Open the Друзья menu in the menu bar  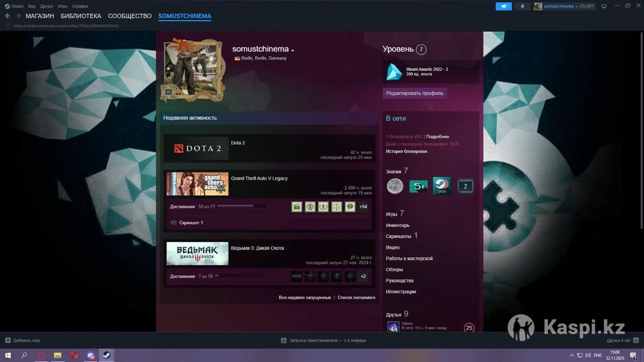47,6
